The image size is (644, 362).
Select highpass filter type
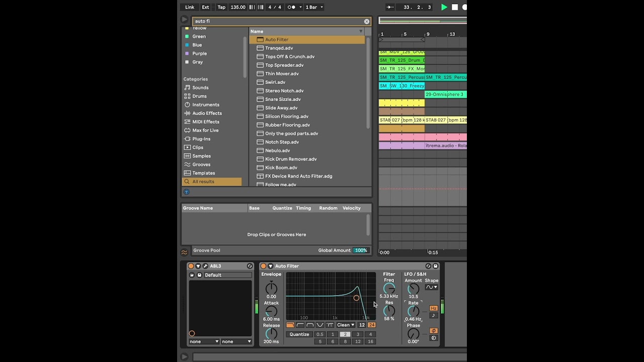pos(300,325)
